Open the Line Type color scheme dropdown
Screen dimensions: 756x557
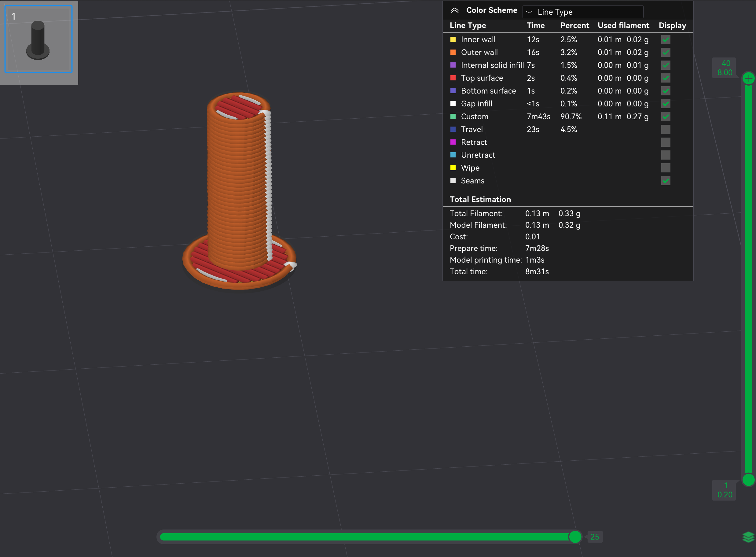pyautogui.click(x=582, y=12)
